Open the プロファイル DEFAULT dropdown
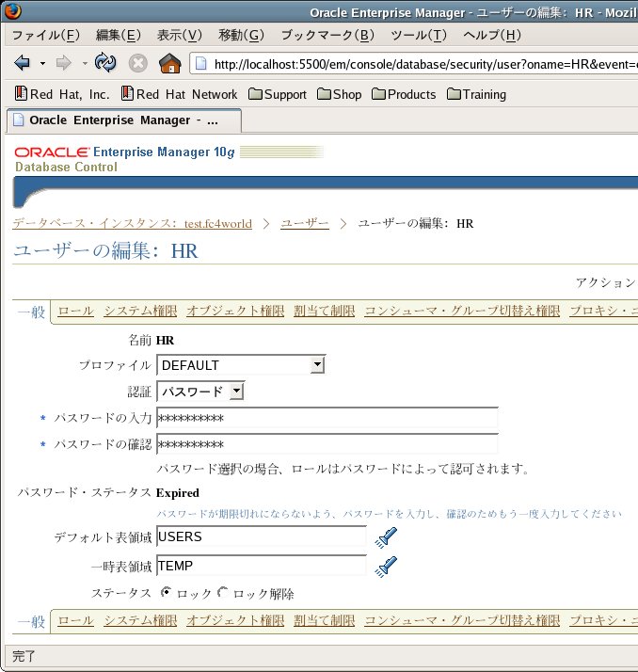 241,365
